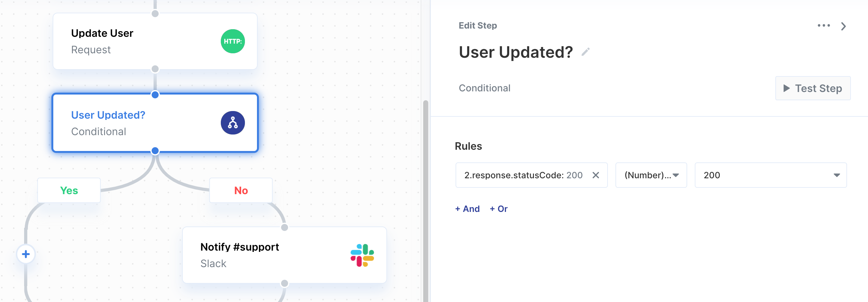This screenshot has width=868, height=302.
Task: Click the bottom connector dot of User Updated?
Action: 155,151
